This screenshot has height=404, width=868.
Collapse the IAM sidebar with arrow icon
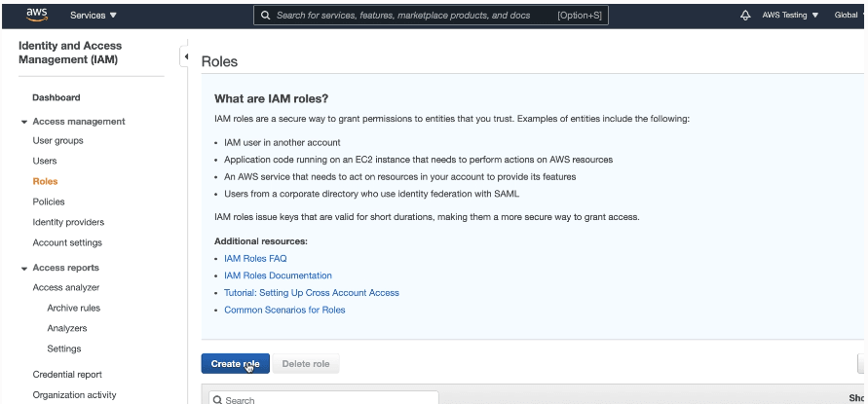pyautogui.click(x=185, y=57)
